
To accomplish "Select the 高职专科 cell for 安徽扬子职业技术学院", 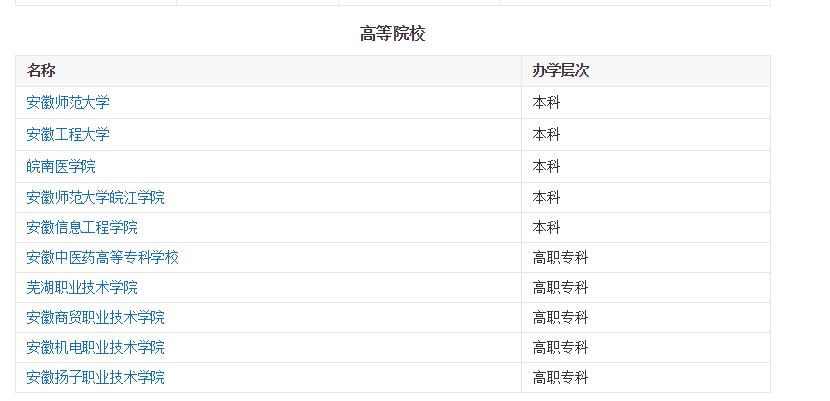I will (x=560, y=378).
